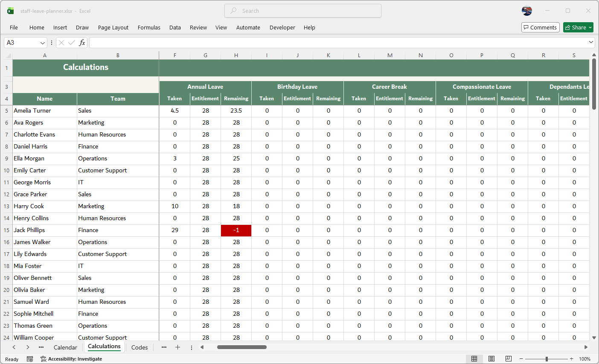Viewport: 599px width, 364px height.
Task: Expand the formula bar with its chevron
Action: coord(591,42)
